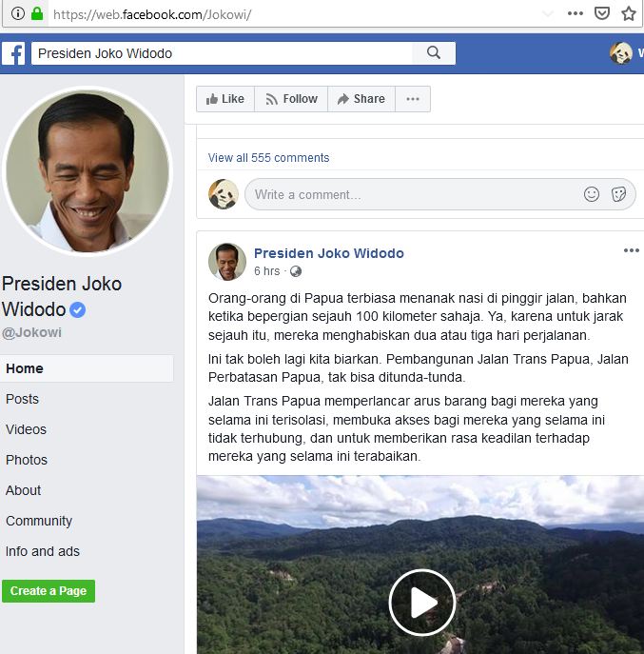The height and width of the screenshot is (654, 644).
Task: Play the Papua landscape video
Action: click(422, 603)
